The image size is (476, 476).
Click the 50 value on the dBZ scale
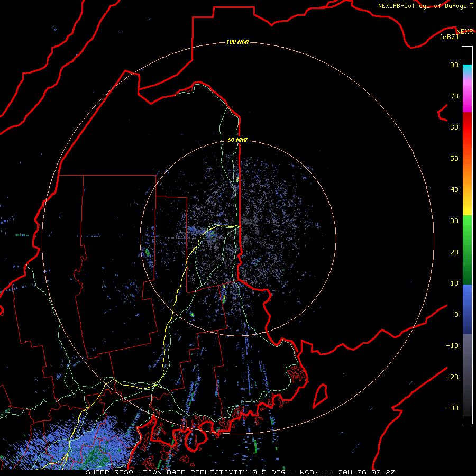(454, 159)
